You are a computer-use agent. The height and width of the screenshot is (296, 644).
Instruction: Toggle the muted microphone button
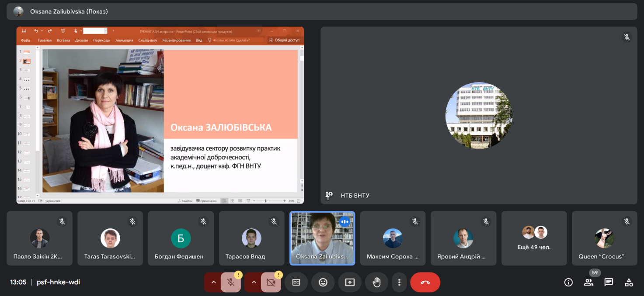pos(231,282)
